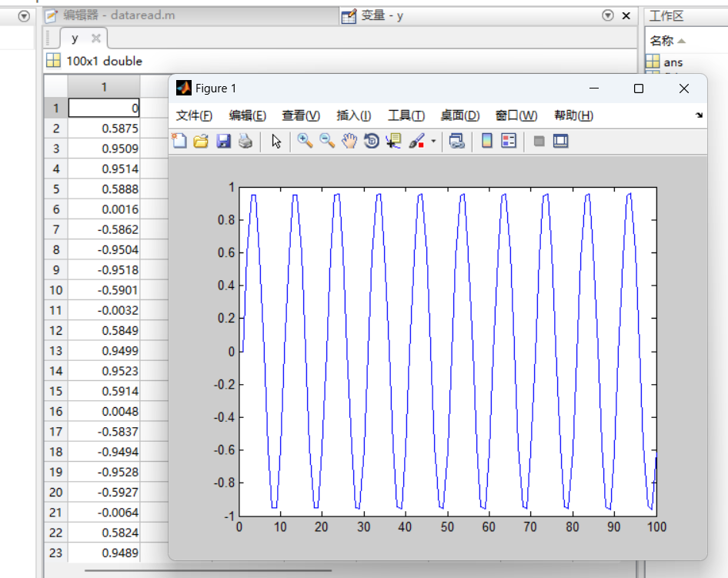Open the 插入 menu in Figure 1
This screenshot has height=578, width=728.
(x=352, y=115)
